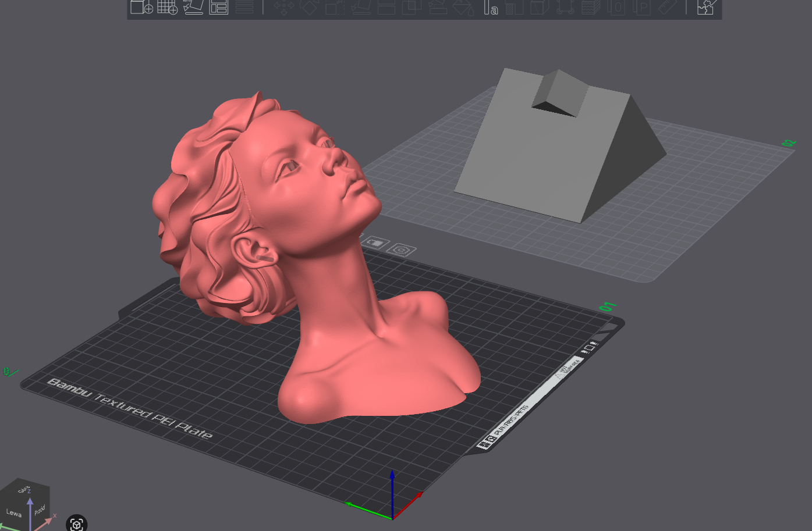The image size is (812, 531).
Task: Click the Add model cube icon
Action: click(141, 7)
